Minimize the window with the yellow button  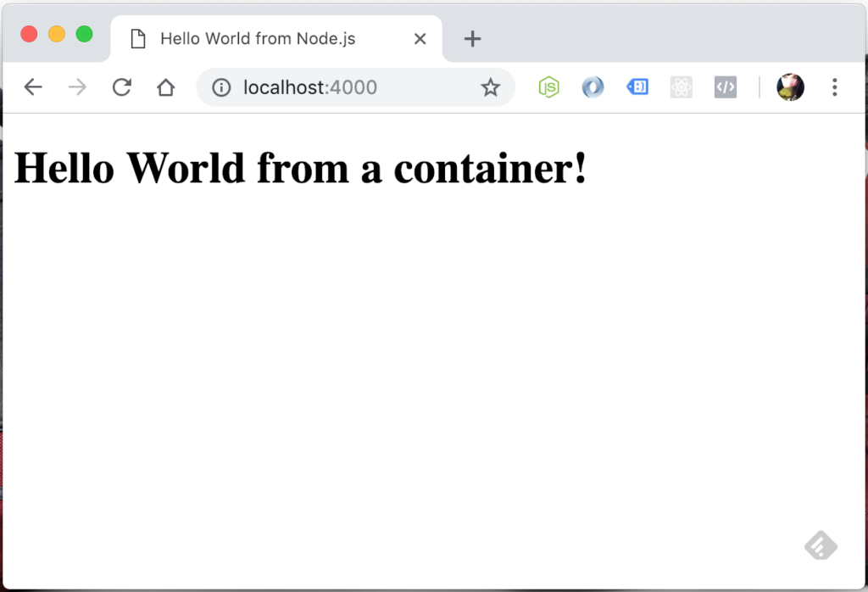point(57,34)
